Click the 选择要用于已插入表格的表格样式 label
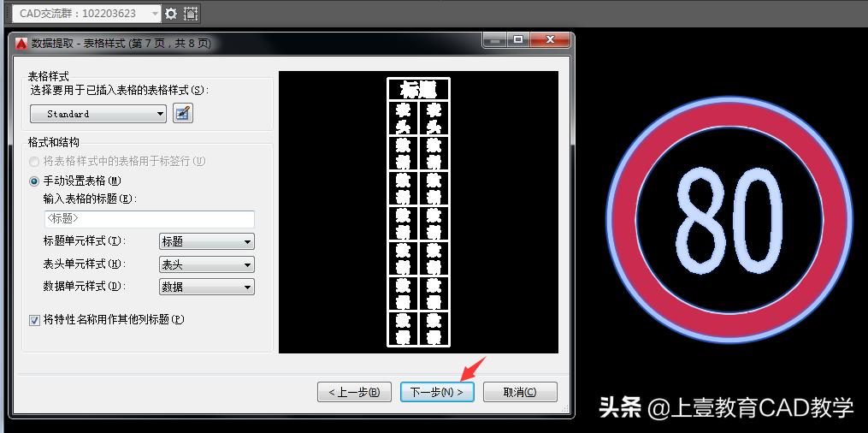This screenshot has height=433, width=868. click(121, 90)
